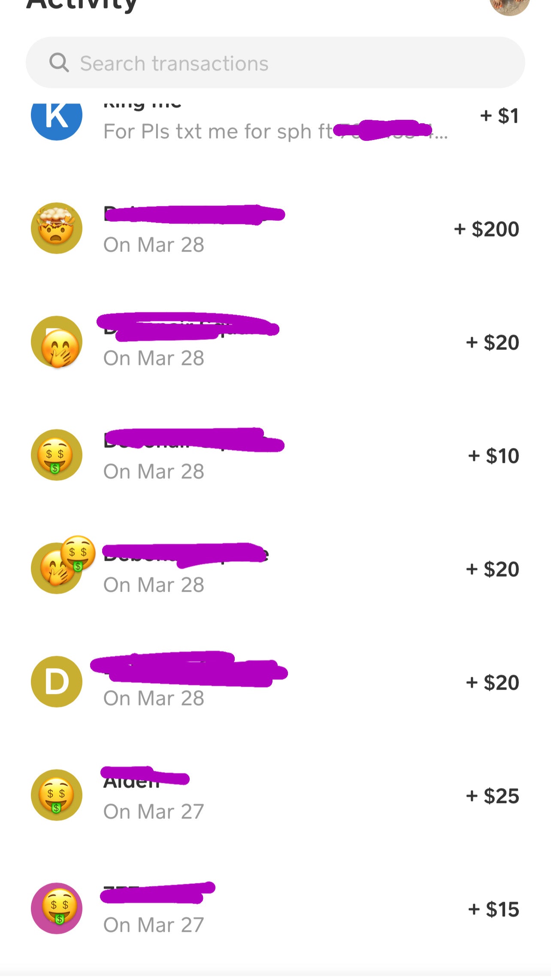Select the exploding-head emoji avatar
Screen dimensions: 551x980
coord(57,228)
